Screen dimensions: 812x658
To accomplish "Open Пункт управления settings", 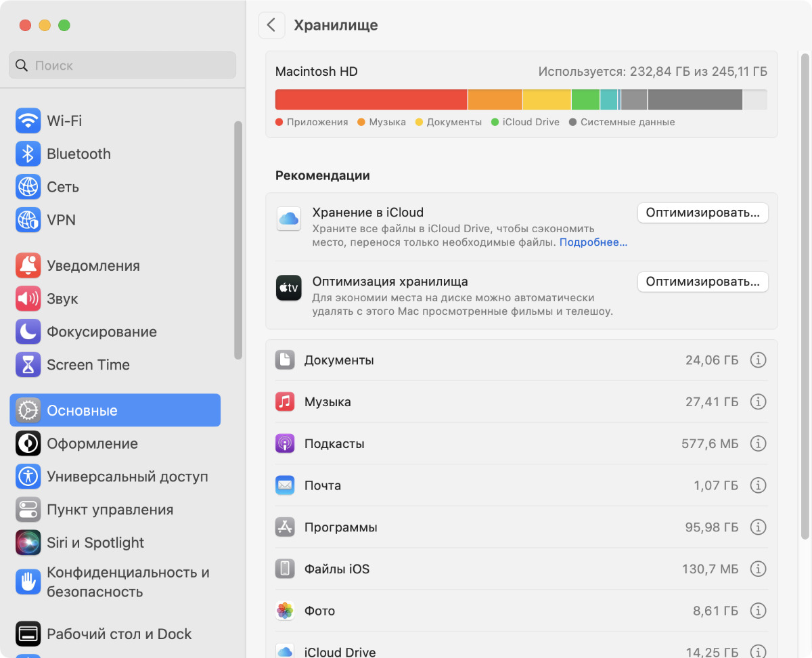I will point(110,510).
